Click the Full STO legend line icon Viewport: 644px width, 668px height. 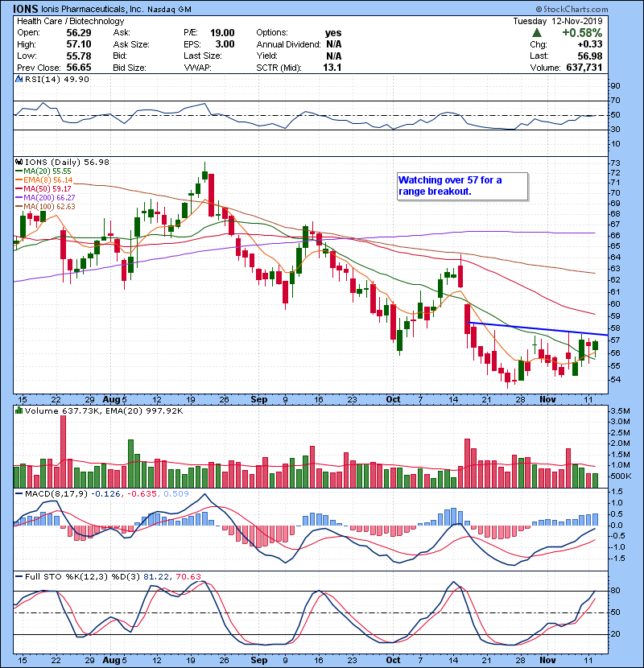coord(19,577)
